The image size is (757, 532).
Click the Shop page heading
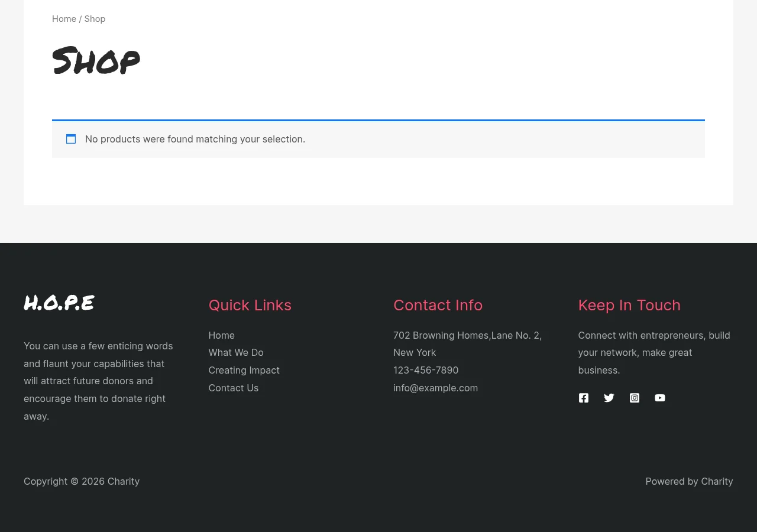point(96,61)
